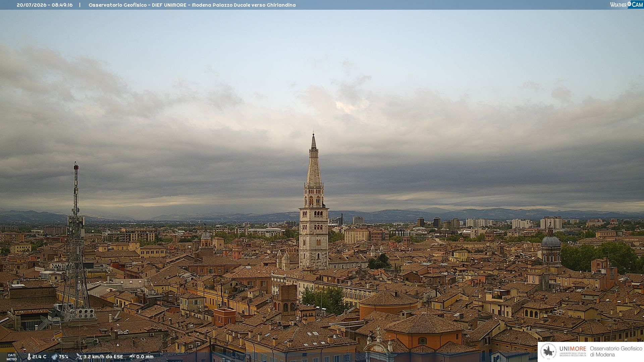The image size is (644, 362).
Task: Click the UNIMORE wordmark text
Action: pyautogui.click(x=573, y=349)
